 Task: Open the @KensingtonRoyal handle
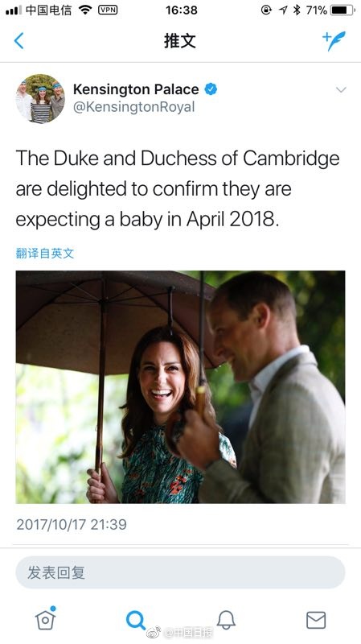133,107
